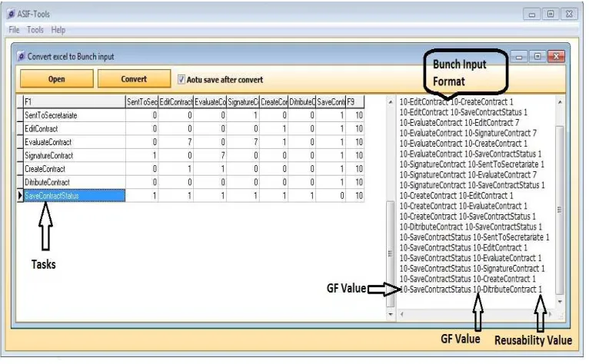Image resolution: width=589 pixels, height=364 pixels.
Task: Click line 10-SignatureContract 10-SentToSecretariate 1
Action: [x=472, y=164]
